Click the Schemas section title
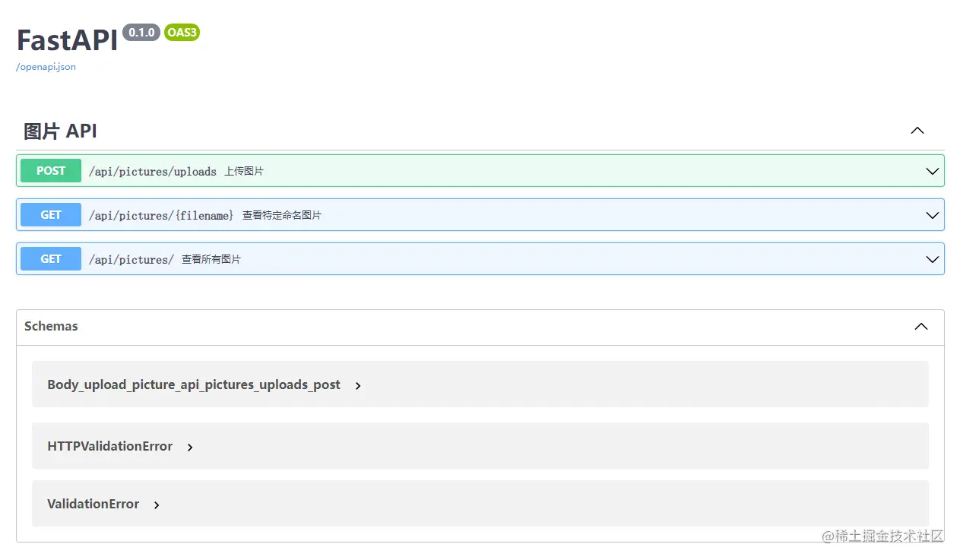Viewport: 960px width, 560px height. (x=51, y=326)
